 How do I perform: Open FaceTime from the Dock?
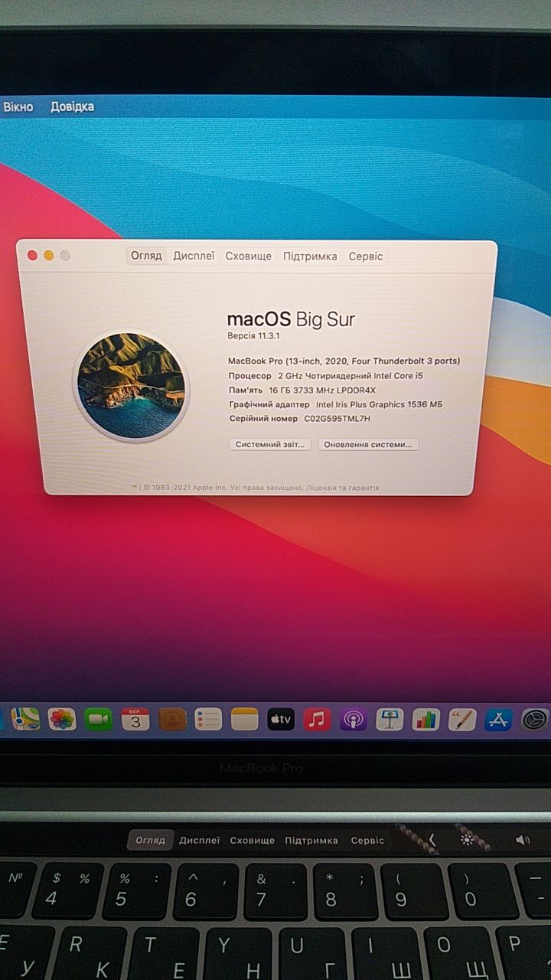(98, 719)
